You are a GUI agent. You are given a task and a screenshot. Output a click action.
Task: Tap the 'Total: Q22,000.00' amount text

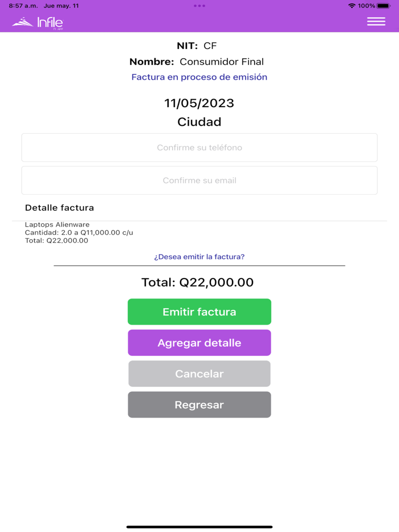pyautogui.click(x=199, y=282)
